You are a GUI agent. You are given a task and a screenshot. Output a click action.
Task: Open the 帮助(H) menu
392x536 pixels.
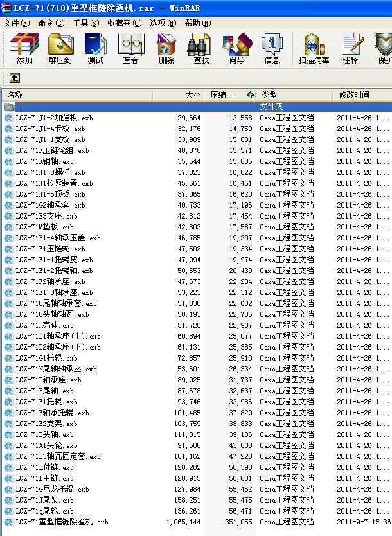point(198,23)
